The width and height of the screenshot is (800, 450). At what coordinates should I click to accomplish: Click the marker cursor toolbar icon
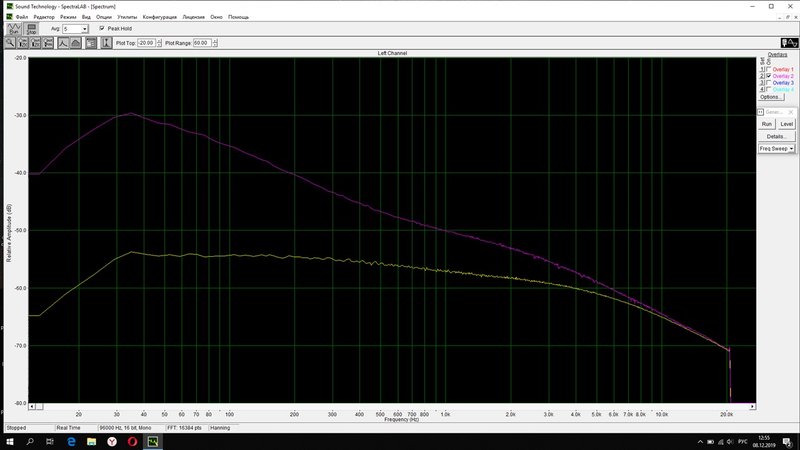click(106, 43)
